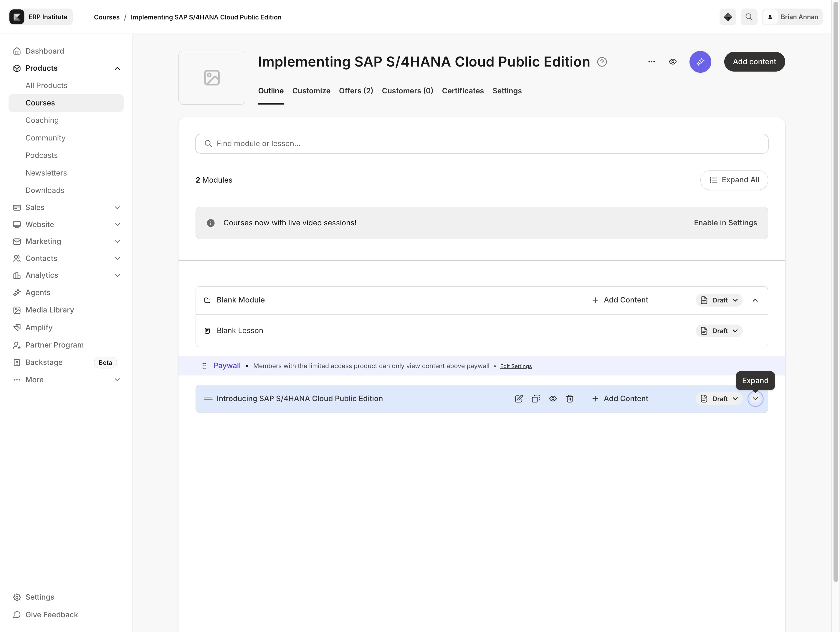Collapse the Blank Module with its chevron
This screenshot has width=840, height=632.
click(755, 300)
